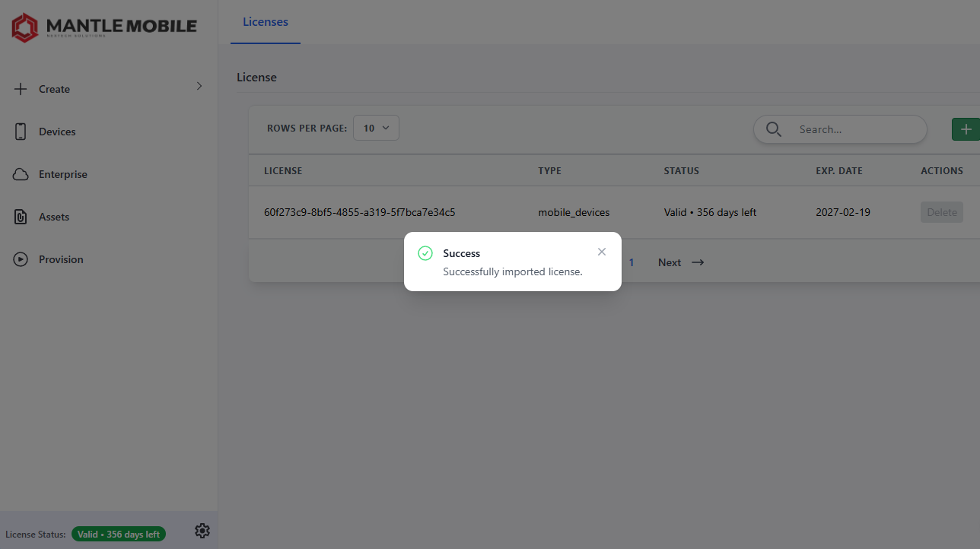This screenshot has height=549, width=980.
Task: Click the table status Valid • 356 days left
Action: click(710, 212)
